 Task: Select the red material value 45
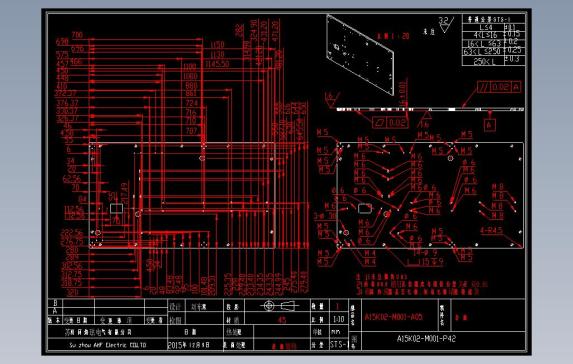[282, 320]
